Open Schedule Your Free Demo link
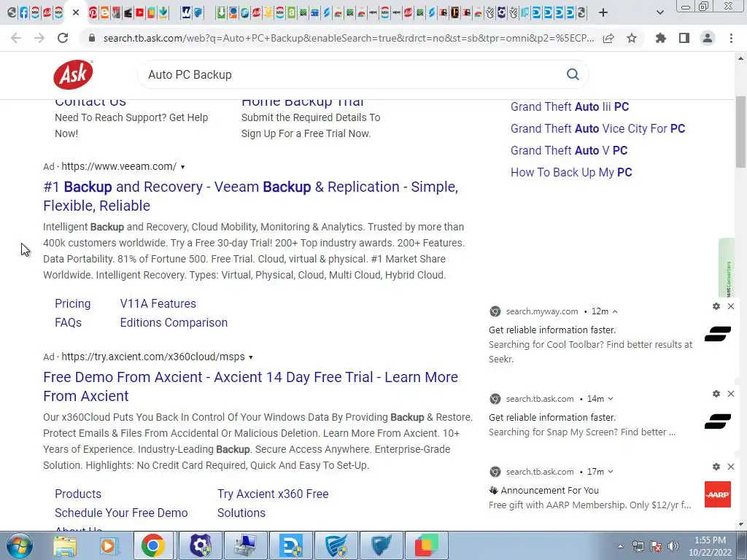Image resolution: width=747 pixels, height=560 pixels. 121,513
